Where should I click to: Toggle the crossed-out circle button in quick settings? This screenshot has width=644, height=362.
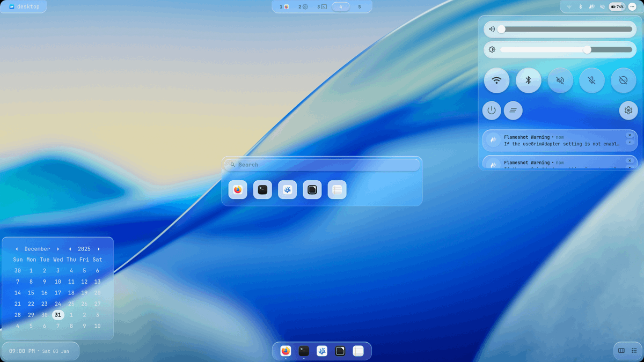click(x=624, y=80)
